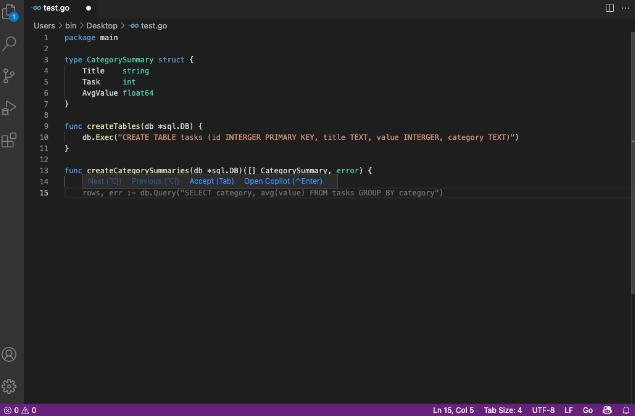Split the editor to the right

610,8
